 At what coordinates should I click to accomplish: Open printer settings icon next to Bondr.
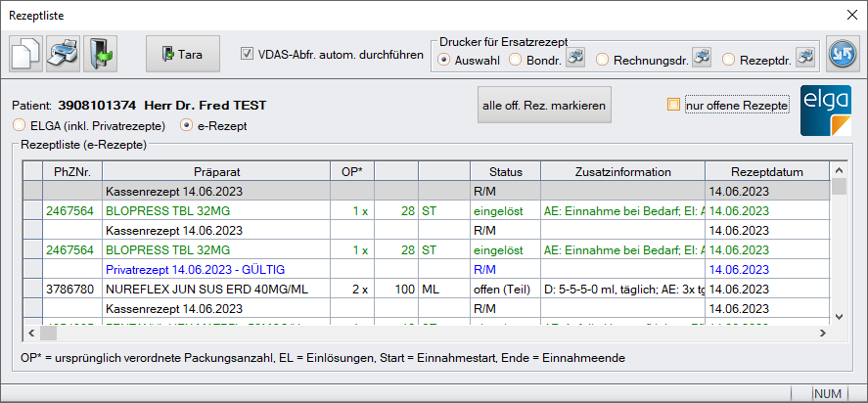pyautogui.click(x=575, y=60)
